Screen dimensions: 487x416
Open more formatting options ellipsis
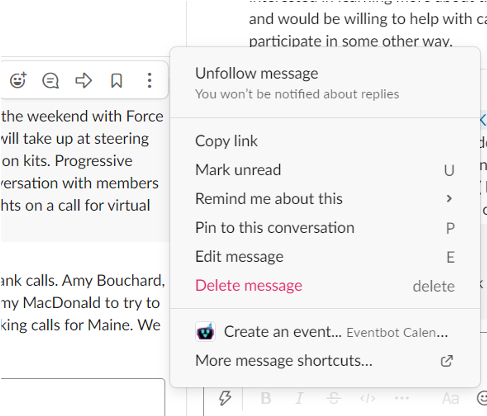pyautogui.click(x=402, y=398)
